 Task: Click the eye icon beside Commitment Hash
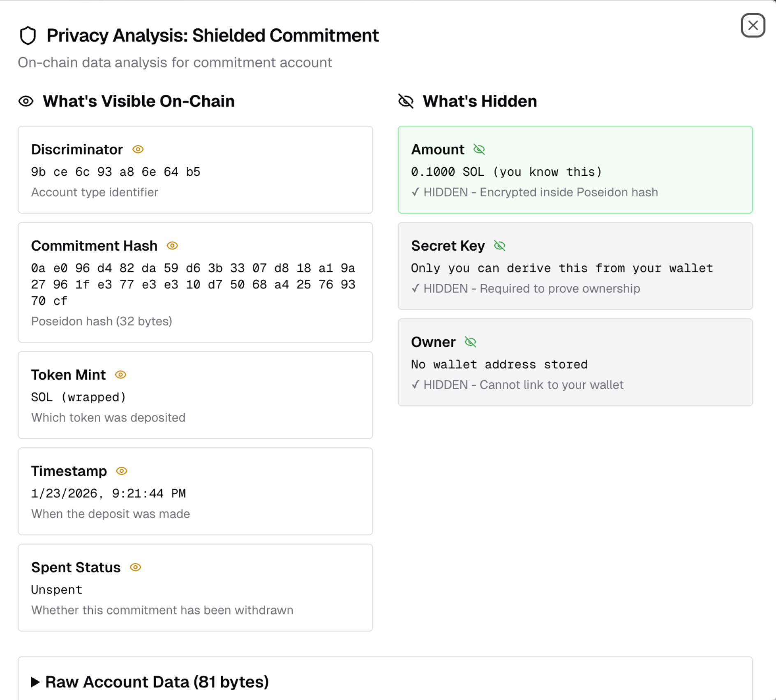(x=172, y=246)
